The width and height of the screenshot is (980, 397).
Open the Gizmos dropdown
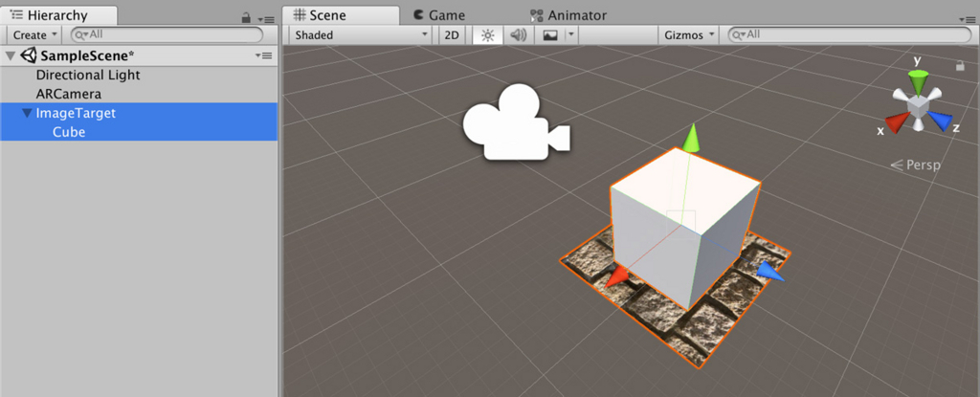pos(689,35)
